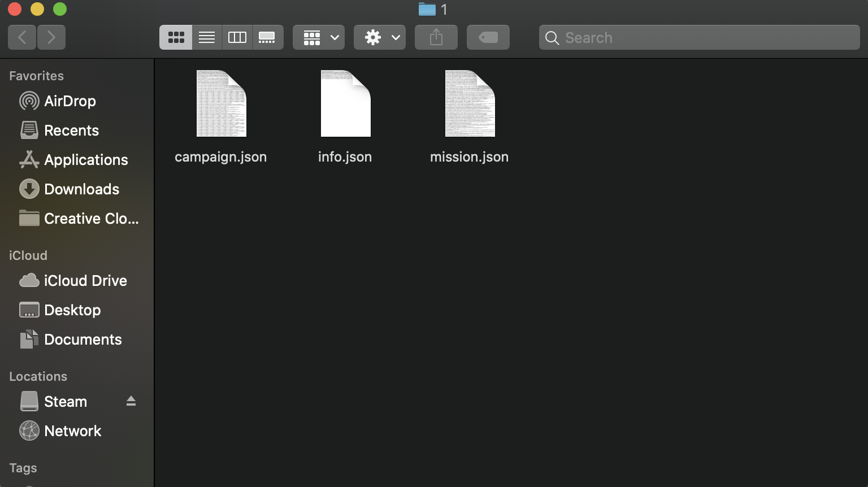This screenshot has width=868, height=487.
Task: Open iCloud Drive in the sidebar
Action: pos(85,281)
